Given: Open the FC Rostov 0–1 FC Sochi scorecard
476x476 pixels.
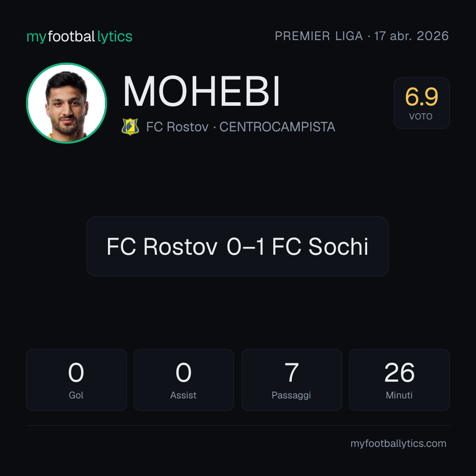Looking at the screenshot, I should coord(238,246).
